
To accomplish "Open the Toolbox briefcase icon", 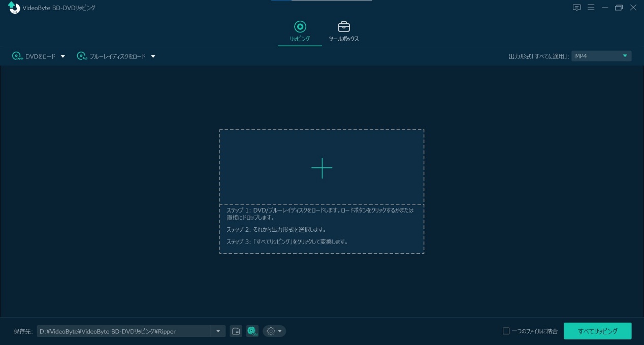I will pyautogui.click(x=344, y=26).
